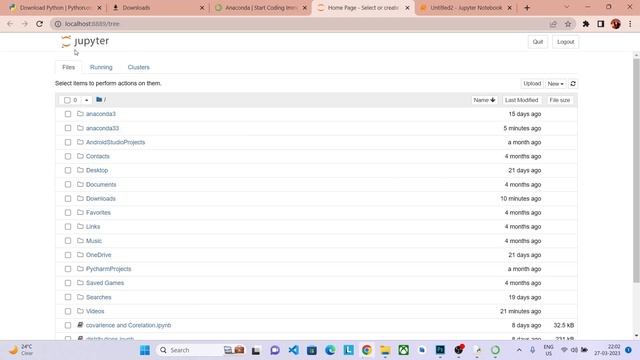Open the OneDrive folder
Screen dimensions: 640x360
pyautogui.click(x=98, y=255)
